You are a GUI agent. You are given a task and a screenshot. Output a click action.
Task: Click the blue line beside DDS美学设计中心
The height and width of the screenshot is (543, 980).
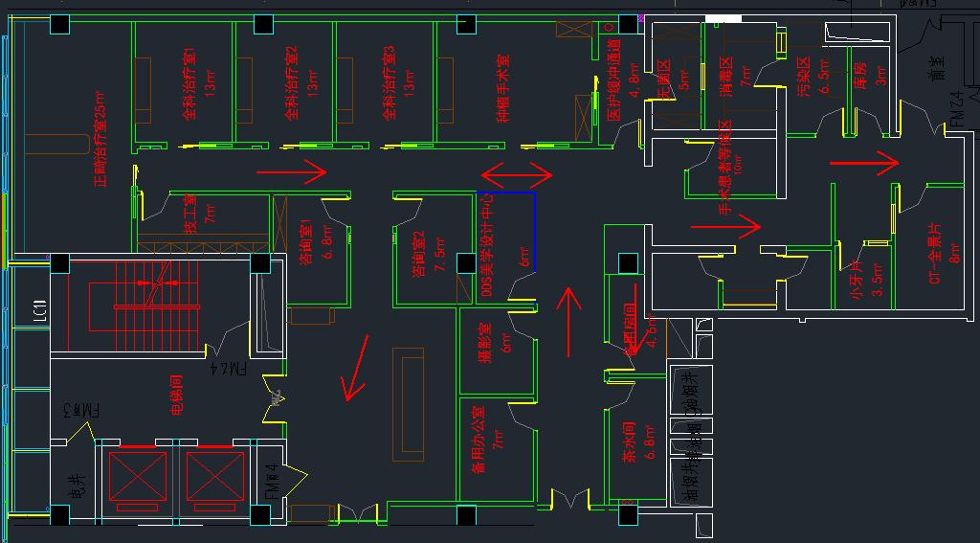click(x=533, y=232)
